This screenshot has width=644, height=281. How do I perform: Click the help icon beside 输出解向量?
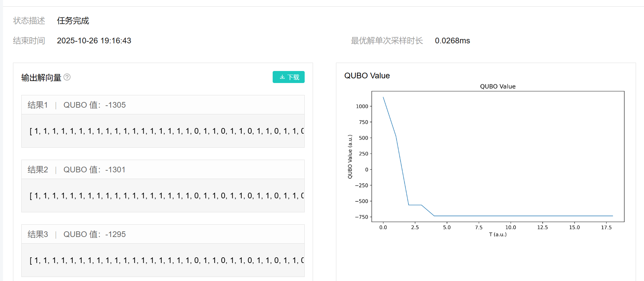pos(67,77)
